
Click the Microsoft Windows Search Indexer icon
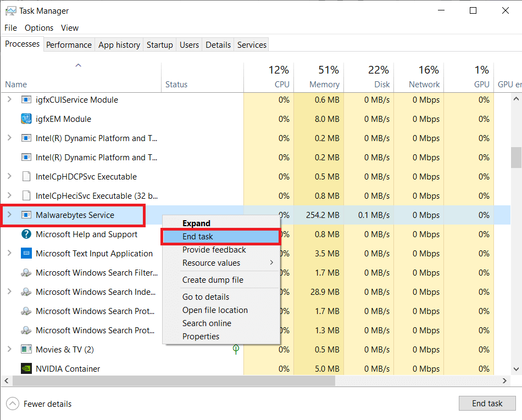pos(26,292)
